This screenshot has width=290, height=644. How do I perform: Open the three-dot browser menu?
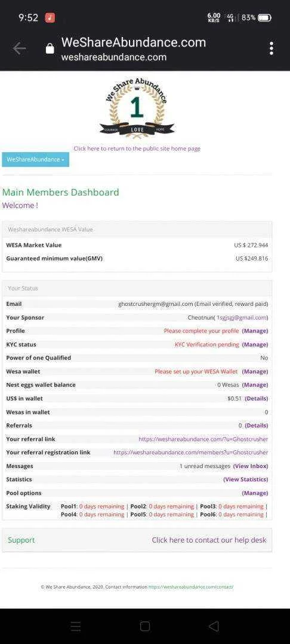pos(272,48)
